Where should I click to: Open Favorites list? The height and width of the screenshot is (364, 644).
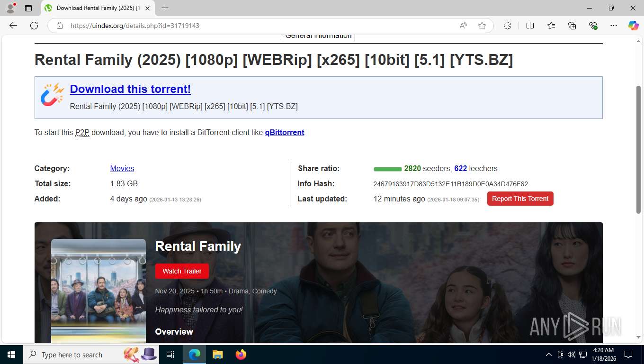551,26
